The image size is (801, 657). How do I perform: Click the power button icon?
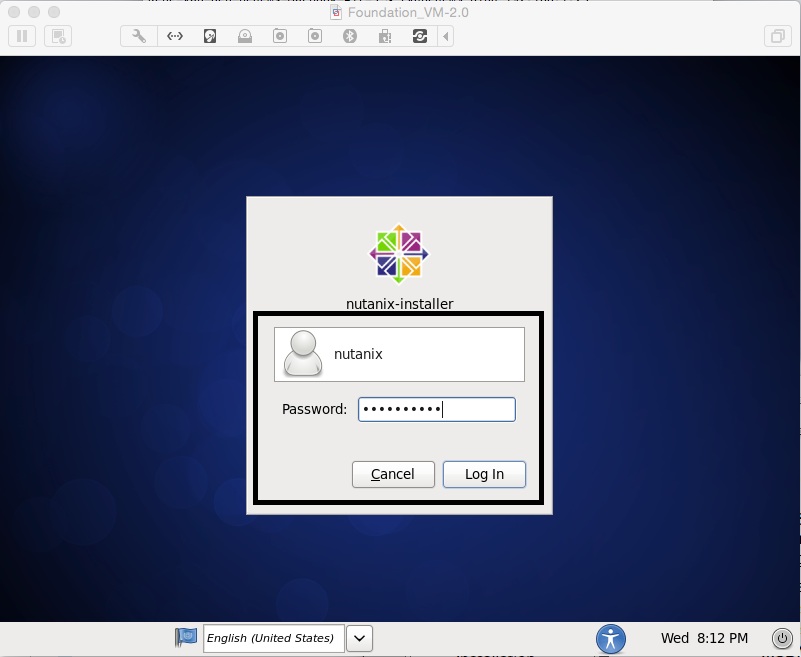[782, 638]
